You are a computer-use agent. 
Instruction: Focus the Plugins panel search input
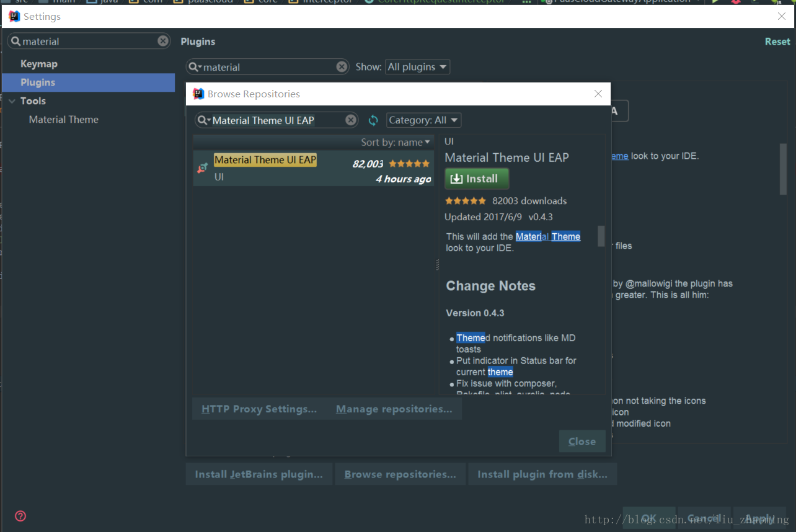[268, 67]
